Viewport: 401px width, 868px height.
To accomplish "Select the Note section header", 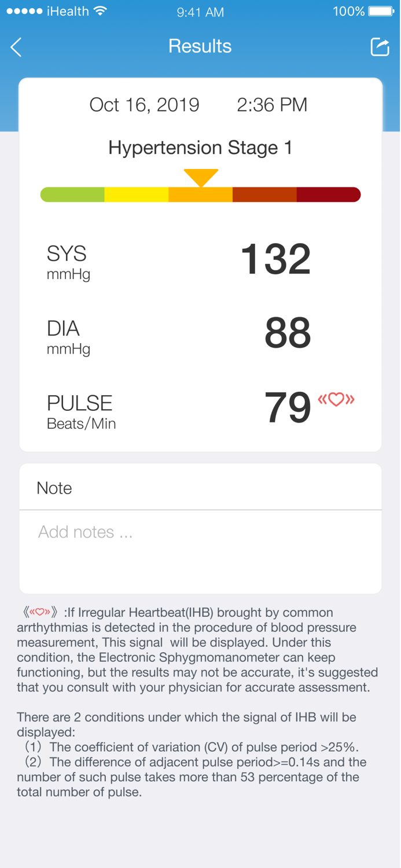I will [x=54, y=488].
